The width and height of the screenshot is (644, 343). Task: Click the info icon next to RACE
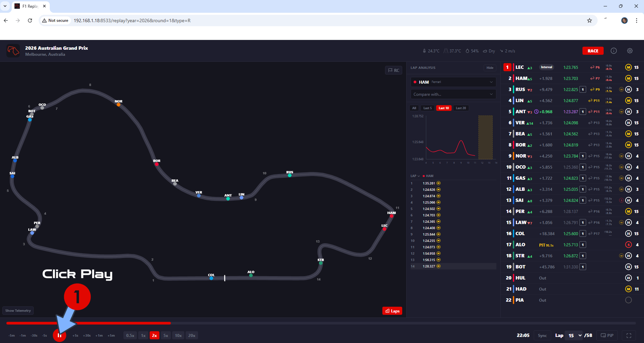click(x=613, y=51)
